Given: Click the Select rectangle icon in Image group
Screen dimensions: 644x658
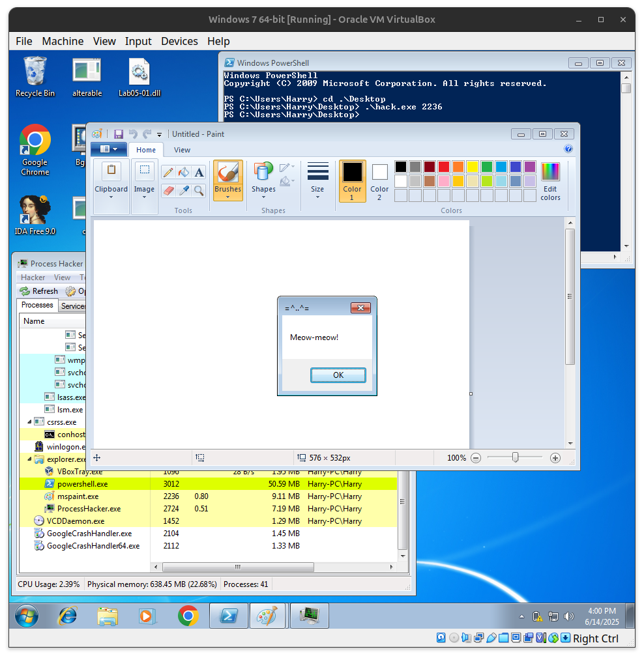Looking at the screenshot, I should pyautogui.click(x=145, y=170).
